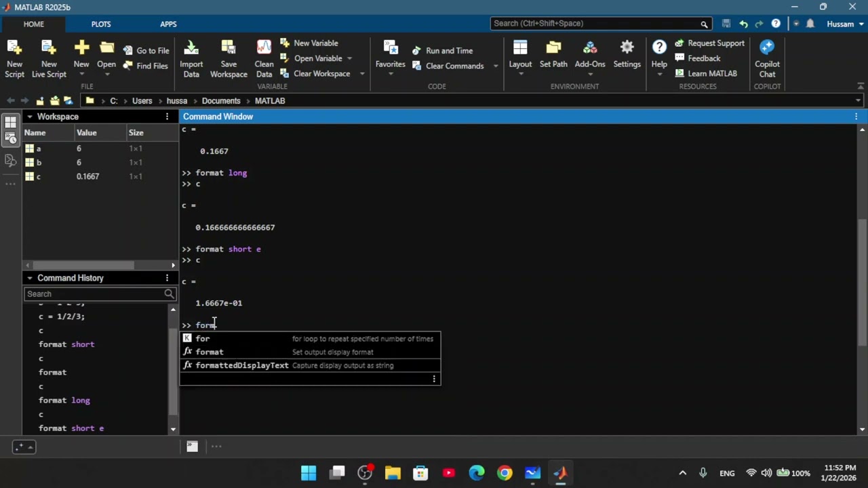Click 'c = 1/2/3;' in Command History
The height and width of the screenshot is (488, 868).
tap(62, 317)
